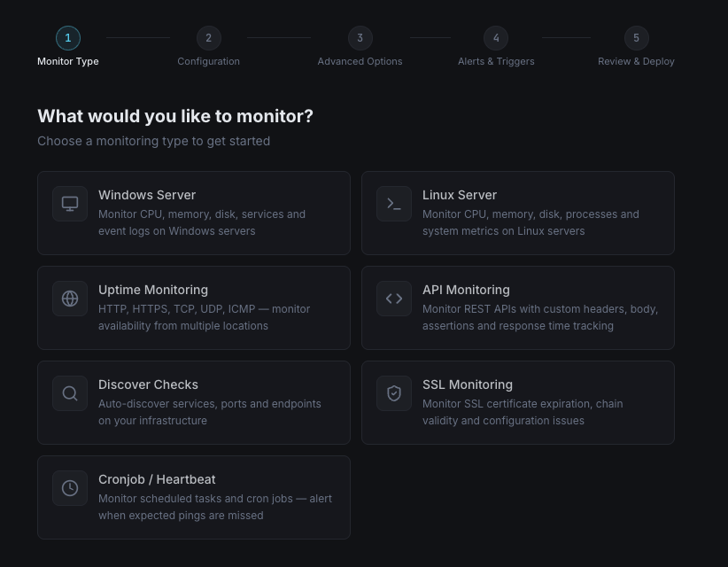Go to Review & Deploy step label

tap(636, 61)
